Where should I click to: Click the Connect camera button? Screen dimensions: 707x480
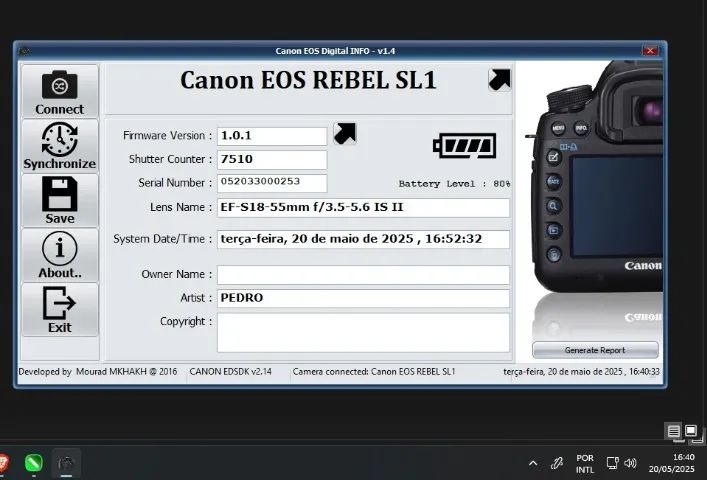coord(60,92)
